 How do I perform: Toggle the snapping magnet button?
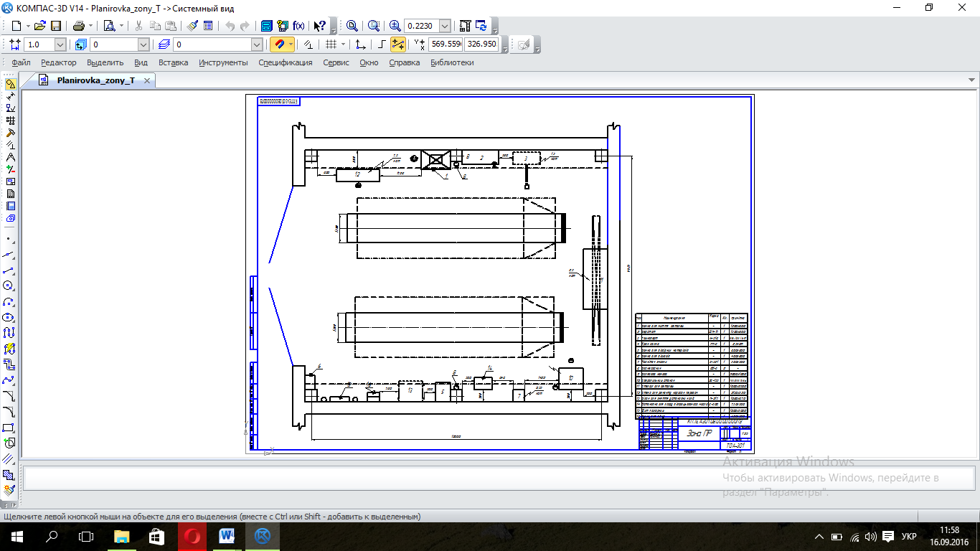[280, 44]
